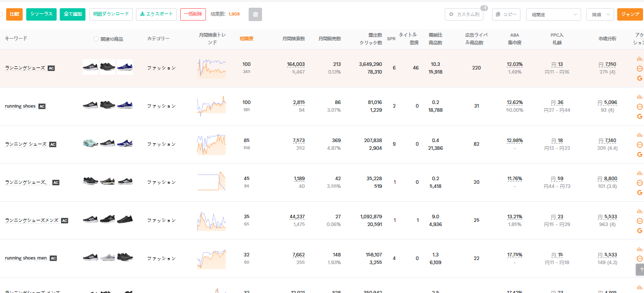Click the 月間検索数 column header
Image resolution: width=644 pixels, height=293 pixels.
293,39
